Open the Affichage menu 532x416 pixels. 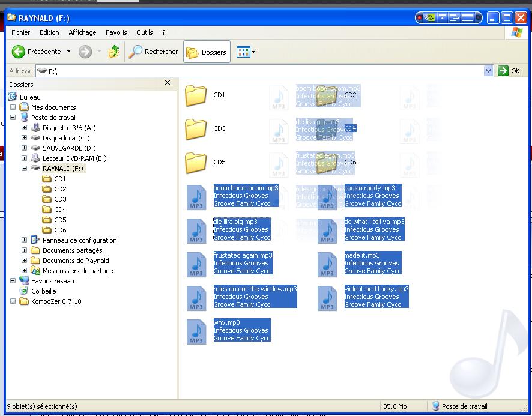click(82, 32)
